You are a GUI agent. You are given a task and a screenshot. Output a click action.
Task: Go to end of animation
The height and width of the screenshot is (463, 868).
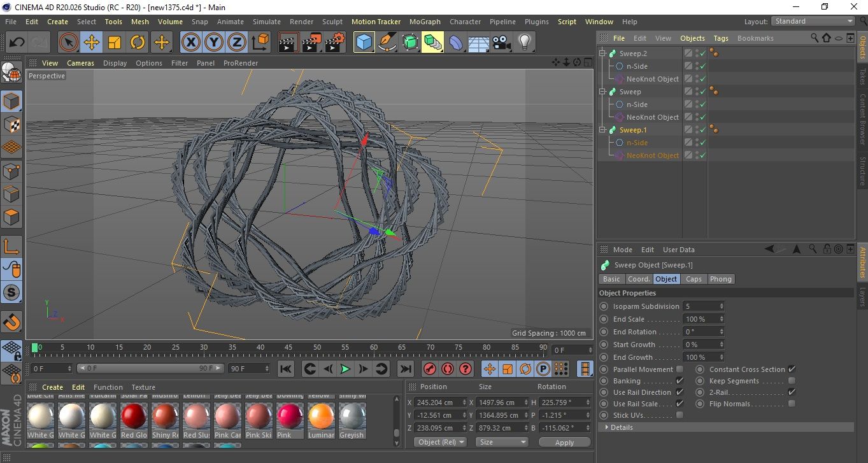click(405, 369)
